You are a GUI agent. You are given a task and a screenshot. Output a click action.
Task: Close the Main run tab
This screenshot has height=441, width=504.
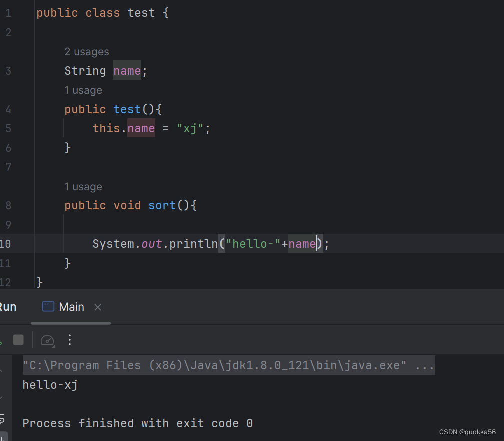tap(98, 307)
